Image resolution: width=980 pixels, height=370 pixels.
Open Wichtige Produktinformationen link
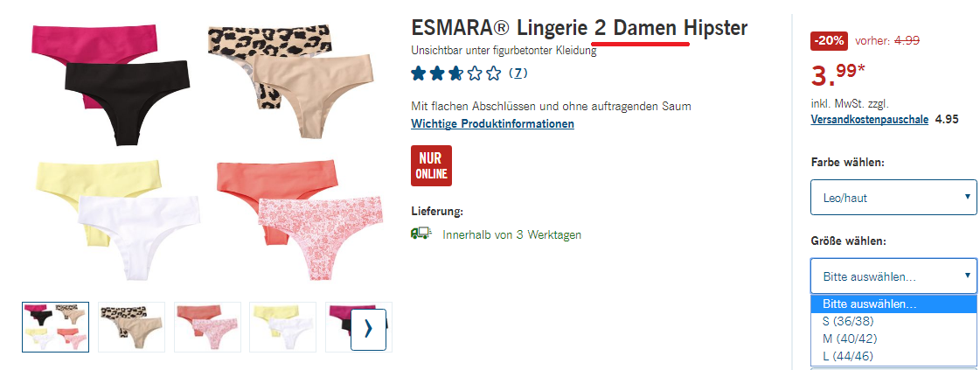(x=492, y=123)
